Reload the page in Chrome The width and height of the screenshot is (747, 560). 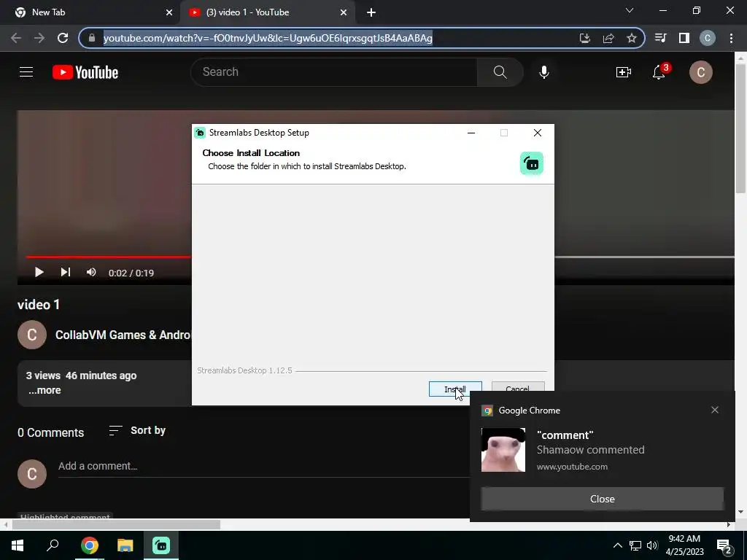(63, 38)
